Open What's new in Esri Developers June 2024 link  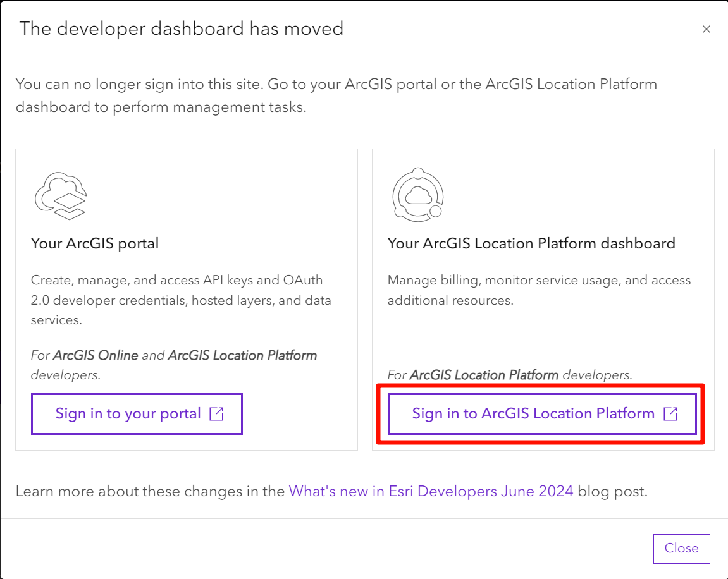(431, 491)
